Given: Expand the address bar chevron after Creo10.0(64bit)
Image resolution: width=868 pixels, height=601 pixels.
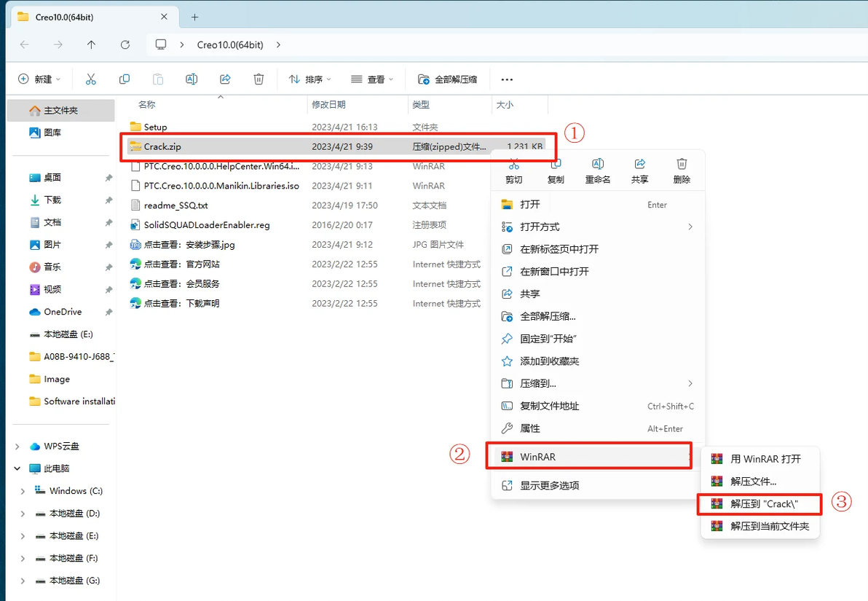Looking at the screenshot, I should pyautogui.click(x=278, y=45).
